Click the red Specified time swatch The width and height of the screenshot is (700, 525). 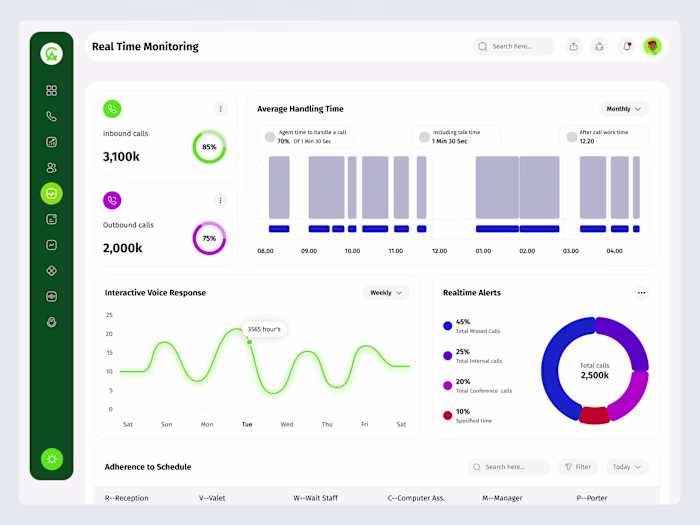[447, 416]
